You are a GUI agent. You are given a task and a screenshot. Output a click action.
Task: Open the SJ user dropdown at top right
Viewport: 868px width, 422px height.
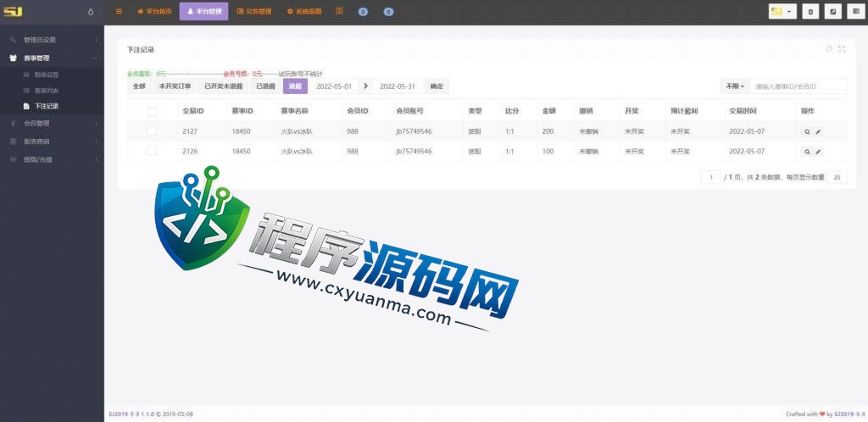(x=782, y=12)
